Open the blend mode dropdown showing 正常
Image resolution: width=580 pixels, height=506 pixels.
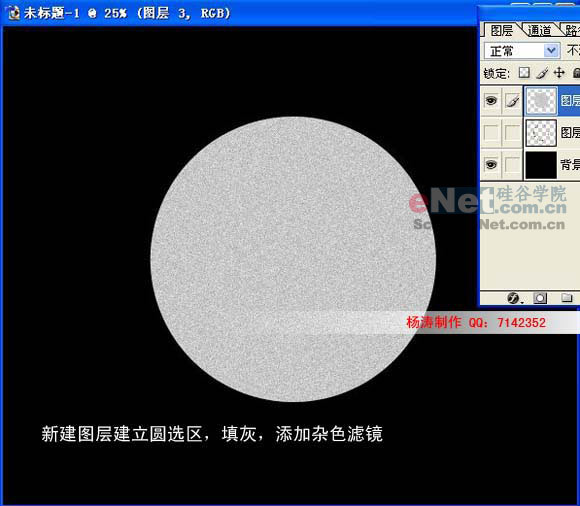click(x=522, y=51)
